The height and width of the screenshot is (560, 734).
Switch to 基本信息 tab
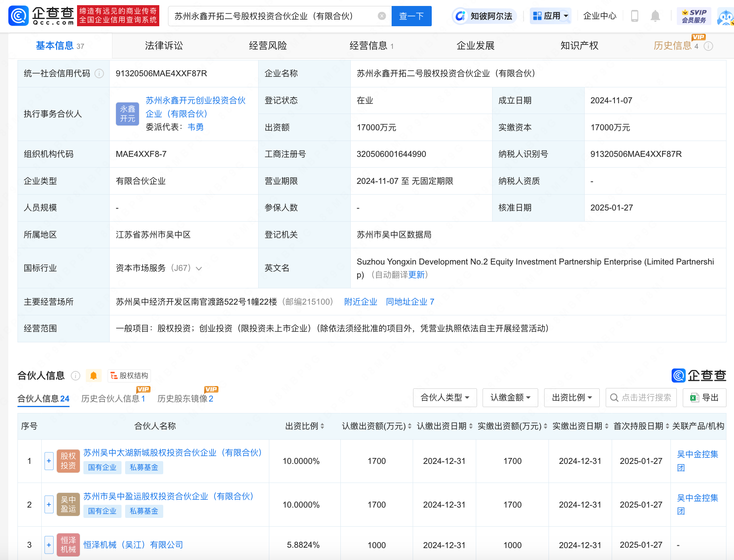tap(60, 46)
